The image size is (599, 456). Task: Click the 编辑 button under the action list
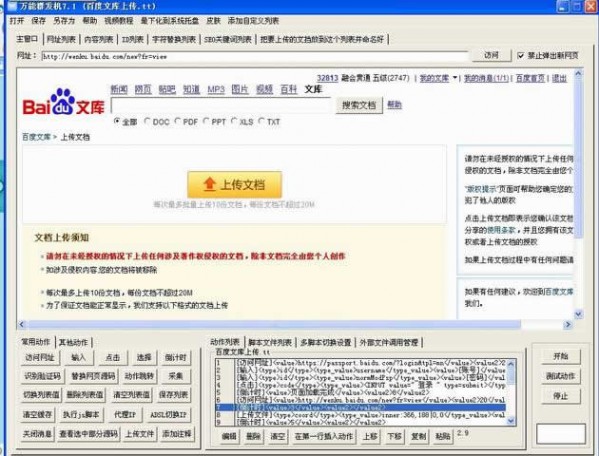coord(229,436)
